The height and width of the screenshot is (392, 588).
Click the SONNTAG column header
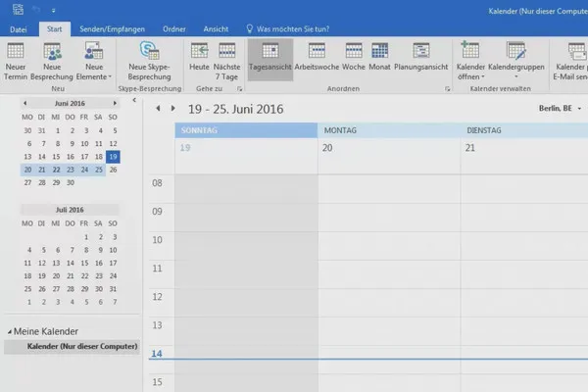tap(246, 130)
